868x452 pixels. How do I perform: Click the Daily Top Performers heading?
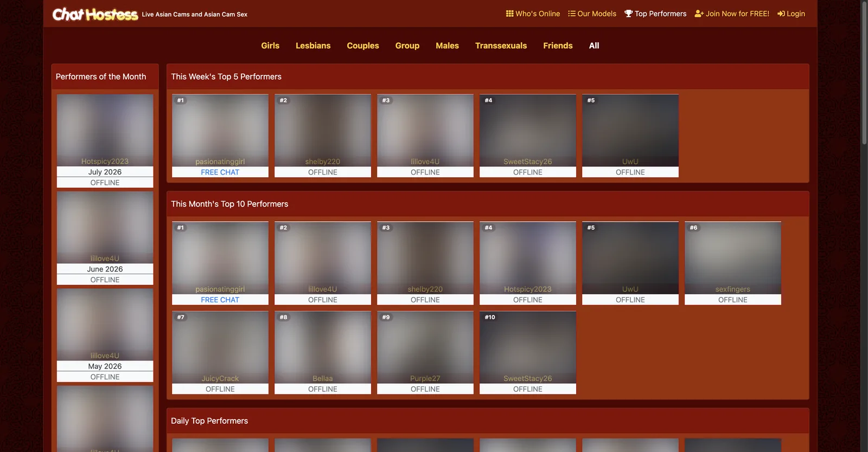coord(209,421)
